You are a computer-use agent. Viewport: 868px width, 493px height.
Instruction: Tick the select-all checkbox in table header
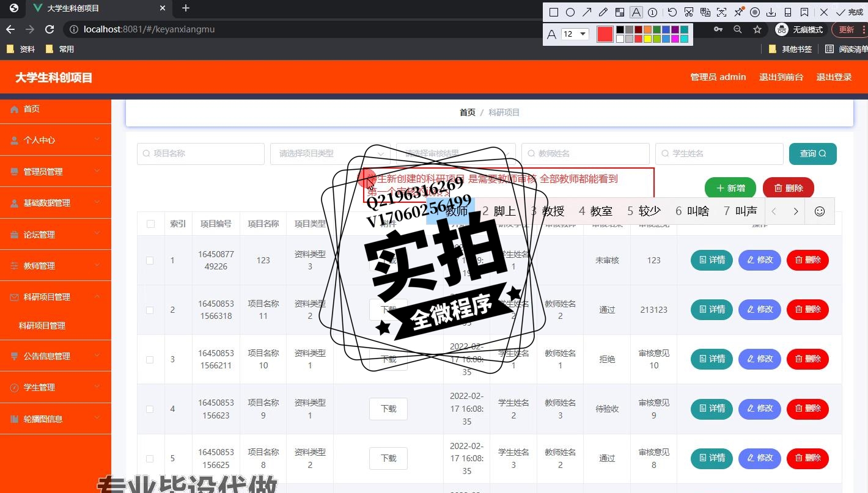pos(150,224)
